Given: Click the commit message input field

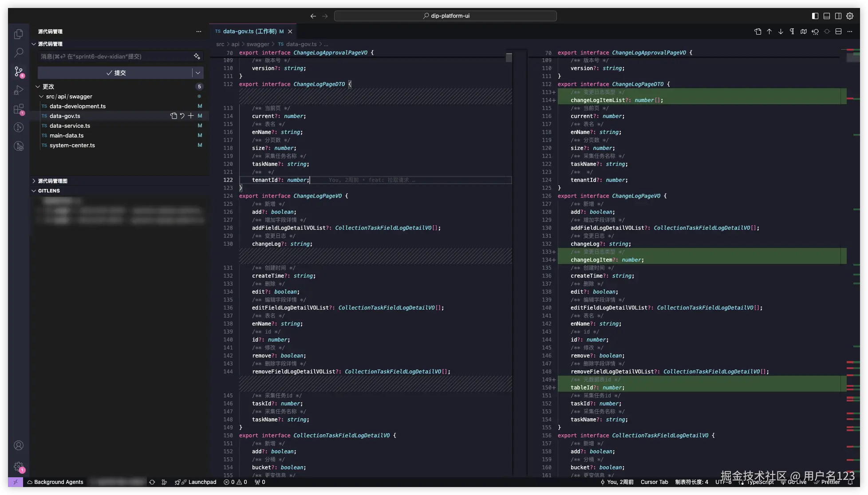Looking at the screenshot, I should click(x=114, y=56).
